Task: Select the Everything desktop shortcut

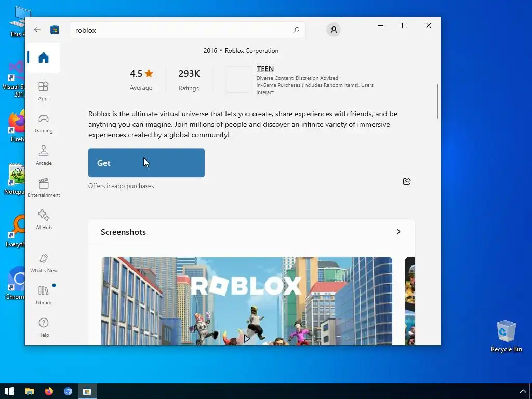Action: [x=15, y=231]
